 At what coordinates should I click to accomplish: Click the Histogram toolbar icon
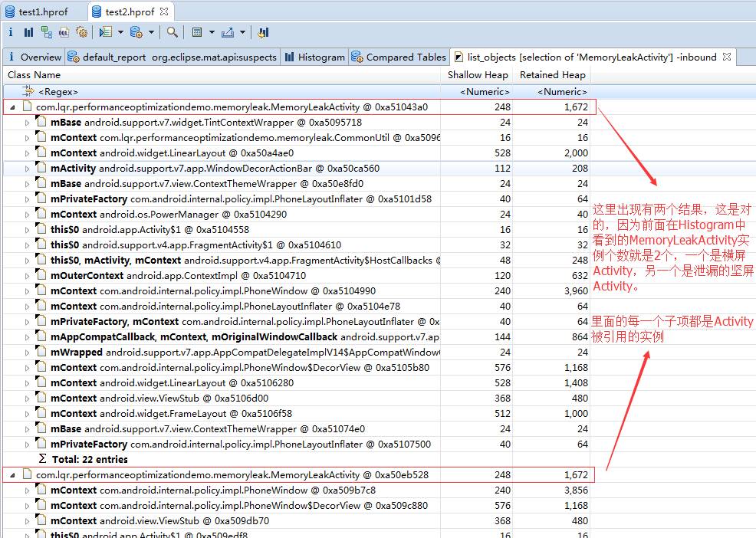tap(28, 32)
